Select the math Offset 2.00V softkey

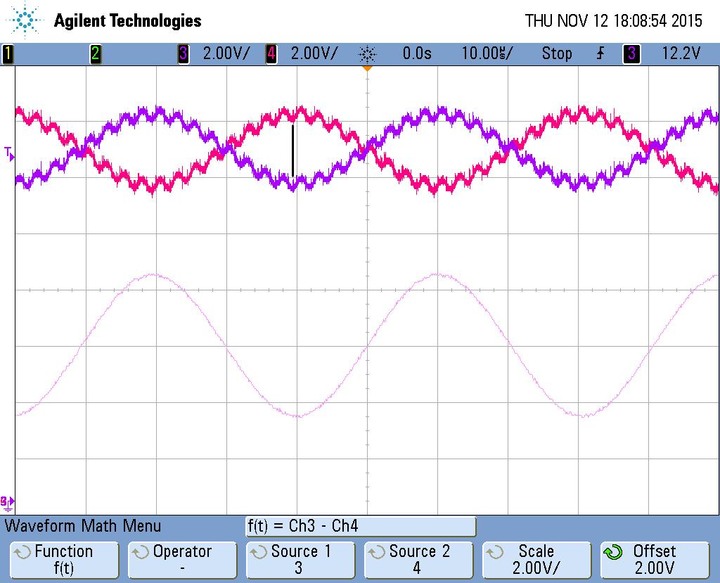point(654,559)
